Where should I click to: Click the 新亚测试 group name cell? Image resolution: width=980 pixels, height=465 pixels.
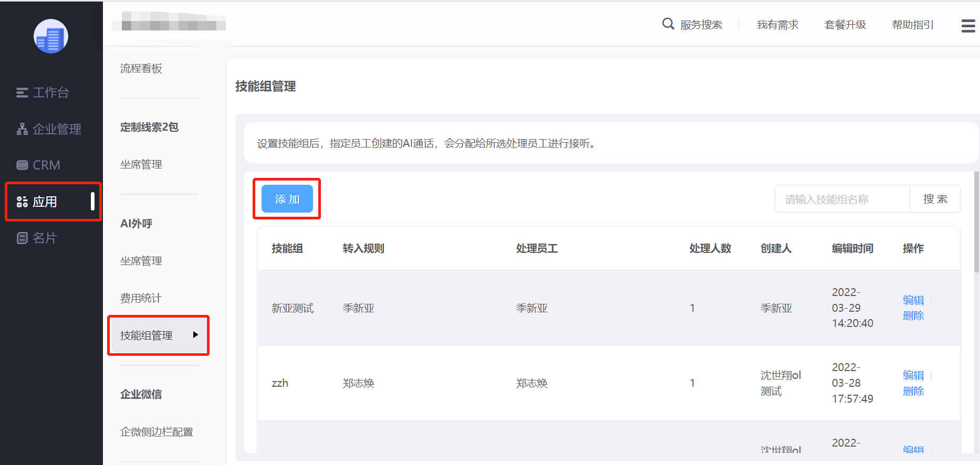click(293, 308)
